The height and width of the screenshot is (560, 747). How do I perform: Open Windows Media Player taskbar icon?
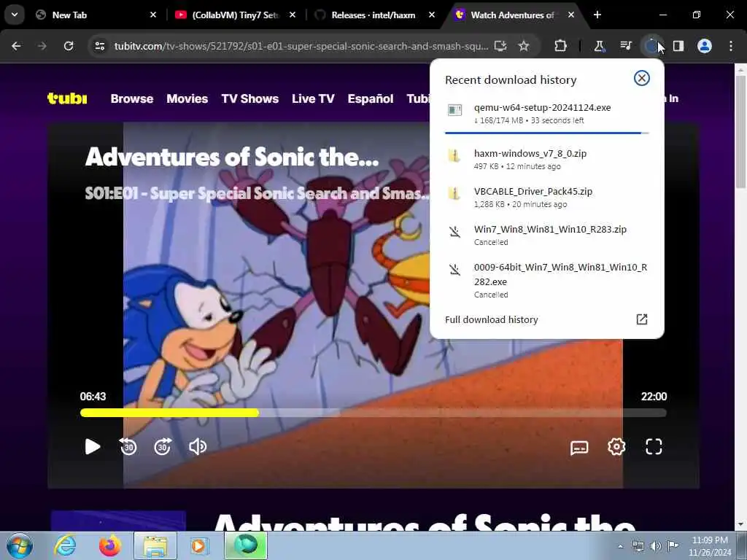point(200,545)
